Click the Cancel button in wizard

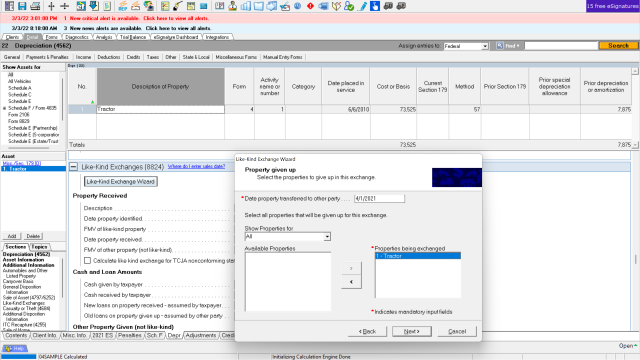[x=457, y=331]
